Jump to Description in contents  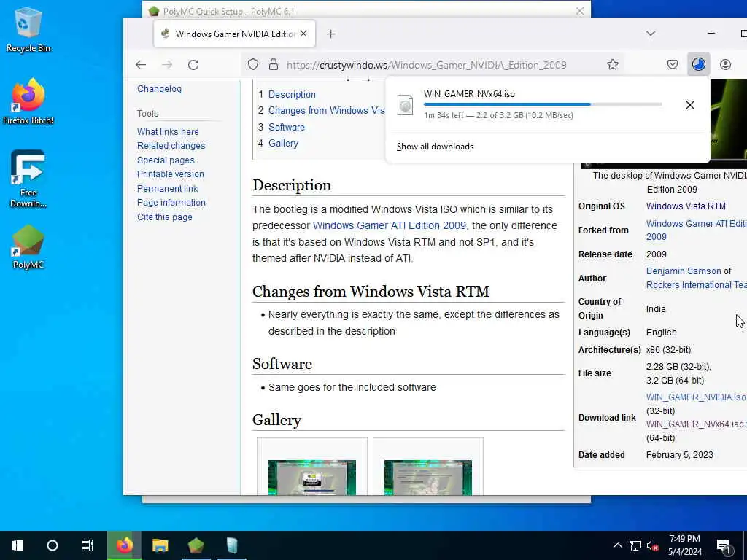click(x=292, y=94)
